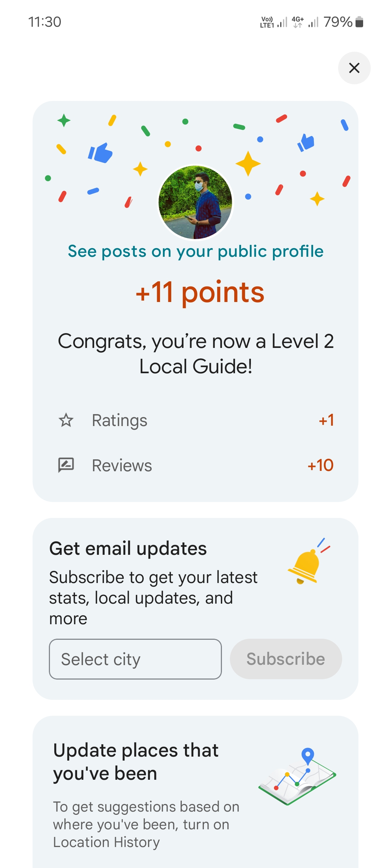This screenshot has width=391, height=868.
Task: Tap the Reviews comment icon
Action: click(66, 465)
